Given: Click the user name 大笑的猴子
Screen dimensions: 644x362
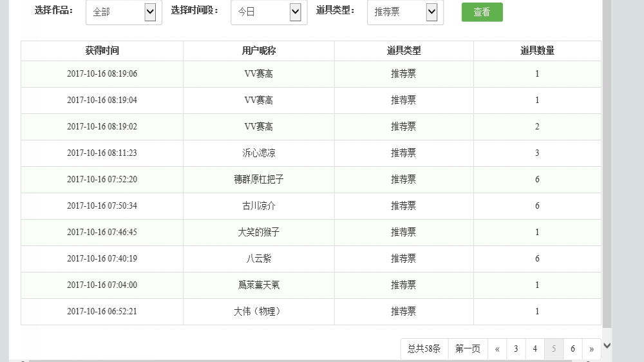Looking at the screenshot, I should (259, 233).
